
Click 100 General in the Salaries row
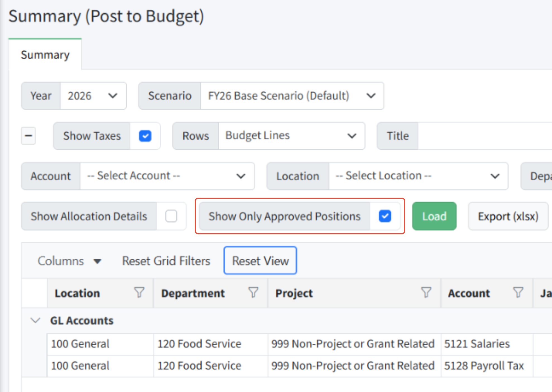click(100, 344)
